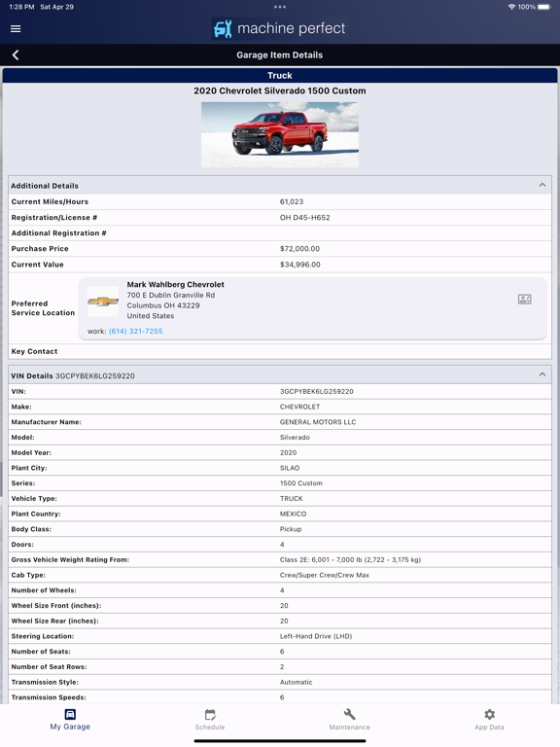Select the Body Class value Pickup

click(291, 529)
